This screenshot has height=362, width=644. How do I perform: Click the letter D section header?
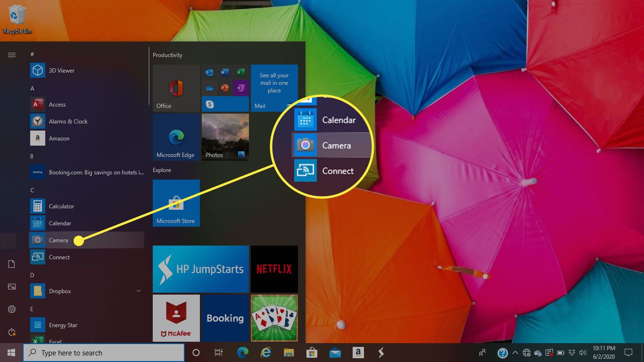pos(33,275)
